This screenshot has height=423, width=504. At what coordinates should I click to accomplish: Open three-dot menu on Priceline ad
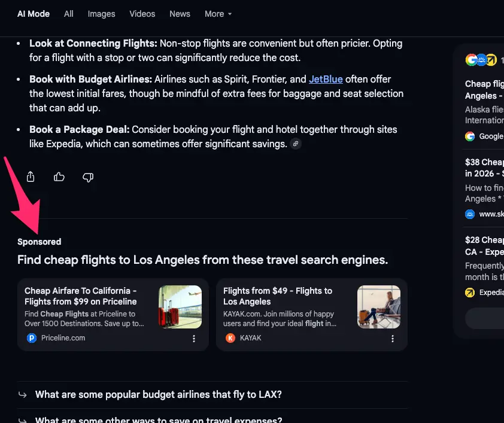coord(194,339)
